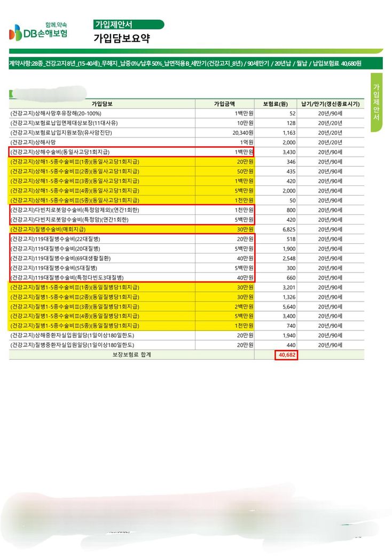Click the 가입담보요약 title text
This screenshot has width=392, height=556.
point(122,38)
